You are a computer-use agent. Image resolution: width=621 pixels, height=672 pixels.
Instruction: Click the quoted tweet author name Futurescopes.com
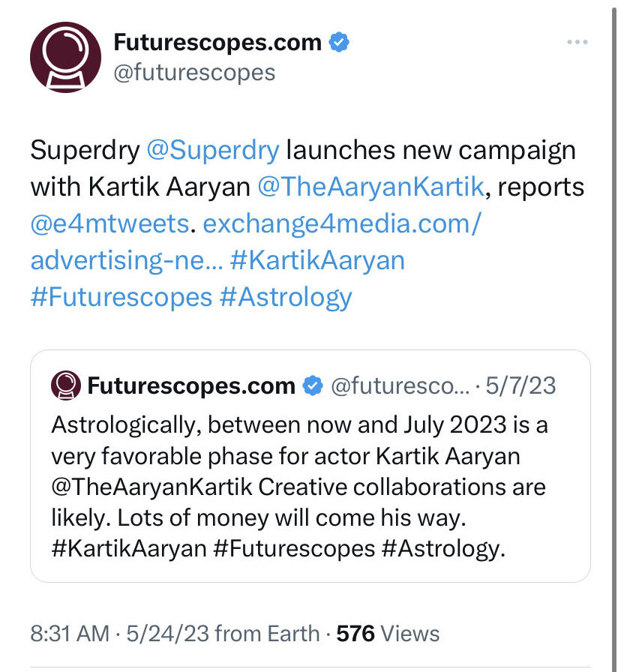[x=191, y=385]
